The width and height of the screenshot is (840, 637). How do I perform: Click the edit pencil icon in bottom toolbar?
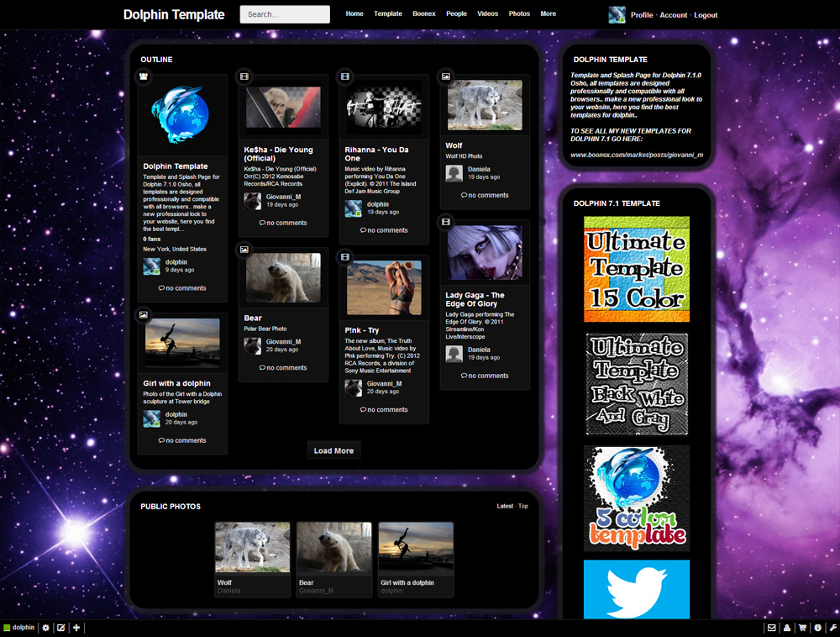point(61,628)
